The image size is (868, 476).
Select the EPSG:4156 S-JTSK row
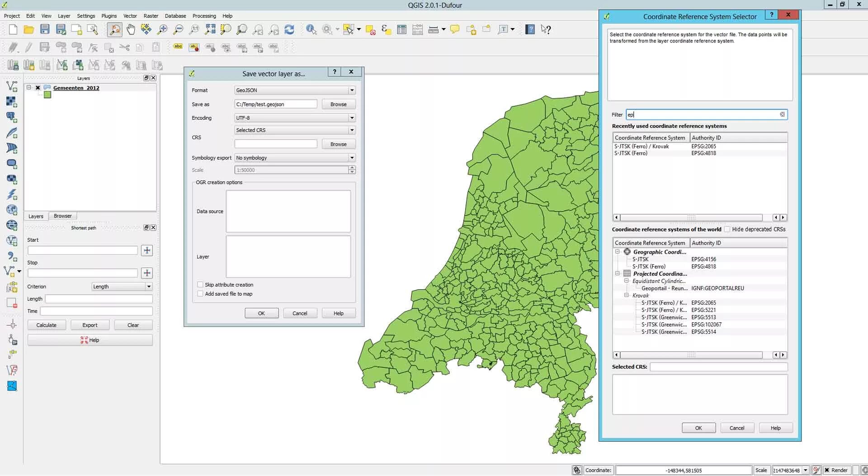pos(700,259)
